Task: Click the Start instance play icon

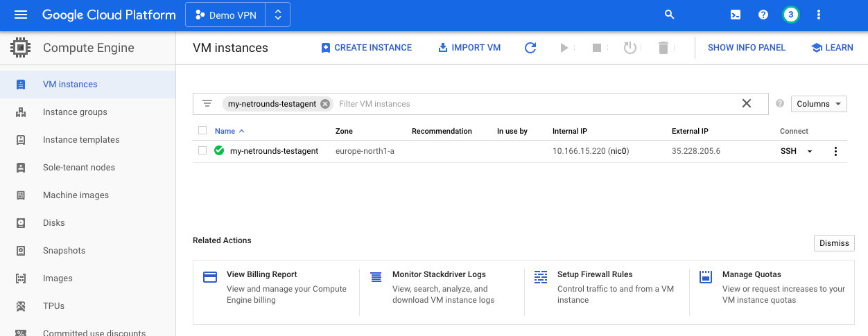Action: 564,48
